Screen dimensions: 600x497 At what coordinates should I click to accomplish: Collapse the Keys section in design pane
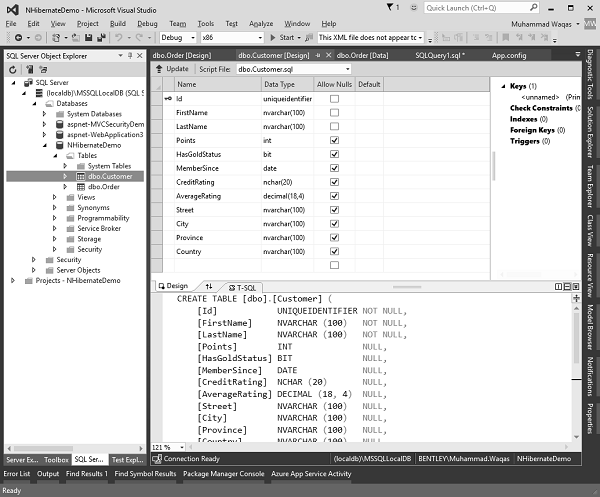(503, 86)
